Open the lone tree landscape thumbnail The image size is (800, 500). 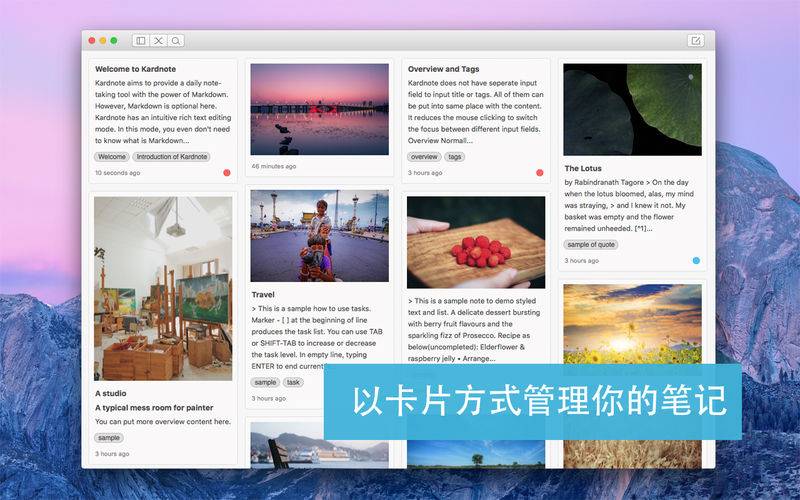[476, 454]
